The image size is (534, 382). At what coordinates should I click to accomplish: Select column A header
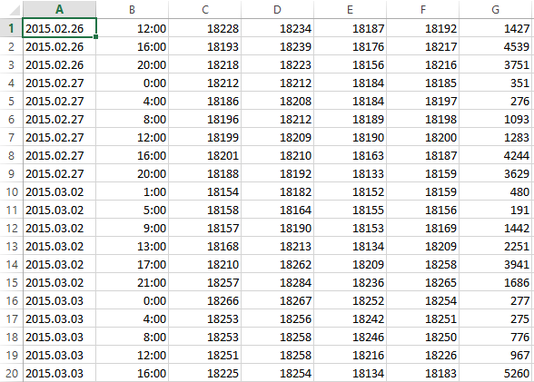(x=60, y=9)
